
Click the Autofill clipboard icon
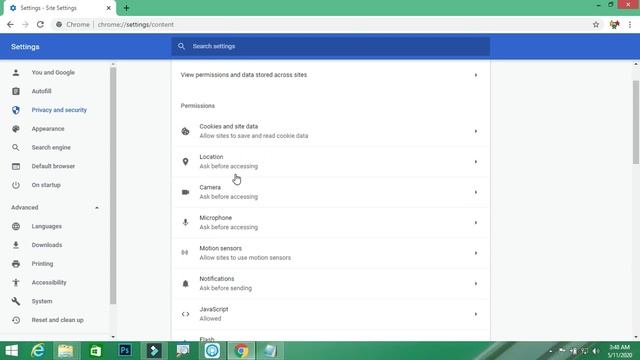(16, 91)
